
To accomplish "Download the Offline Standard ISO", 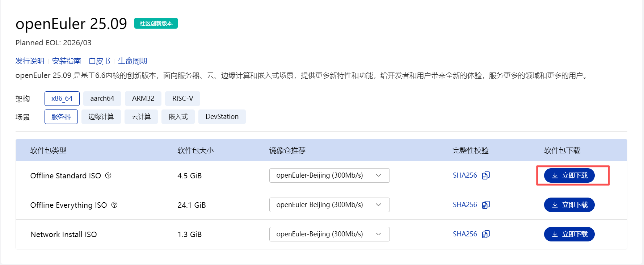I will coord(569,175).
